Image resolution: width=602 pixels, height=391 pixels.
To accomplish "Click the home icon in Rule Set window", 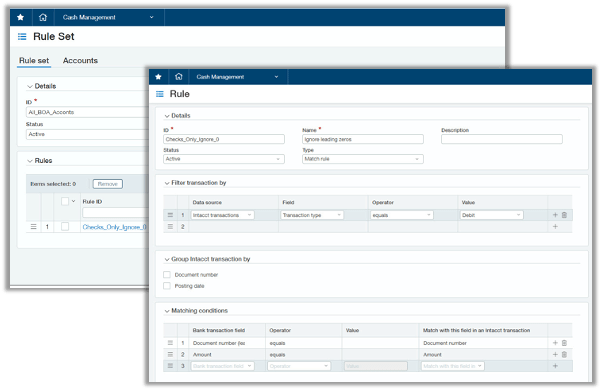I will point(43,17).
